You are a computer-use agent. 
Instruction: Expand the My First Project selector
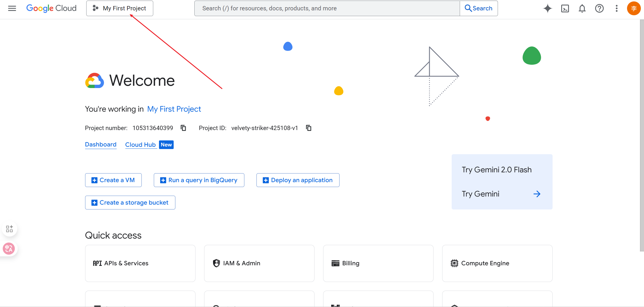pyautogui.click(x=120, y=8)
